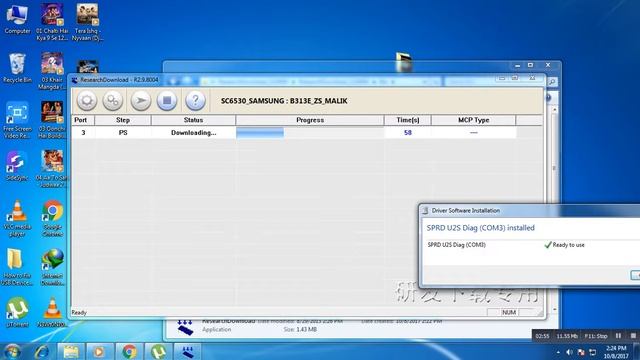Image resolution: width=640 pixels, height=360 pixels.
Task: Open Computer desktop icon
Action: coord(17,19)
